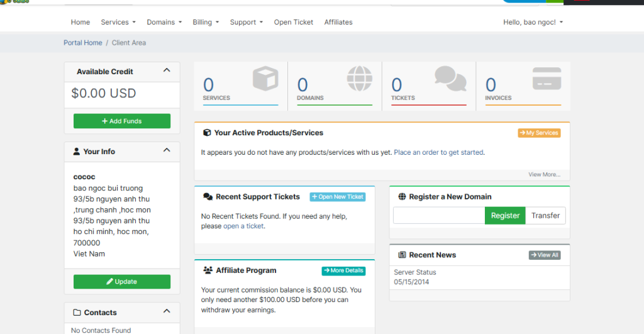
Task: Click the 05/15/2014 news date
Action: coord(411,282)
